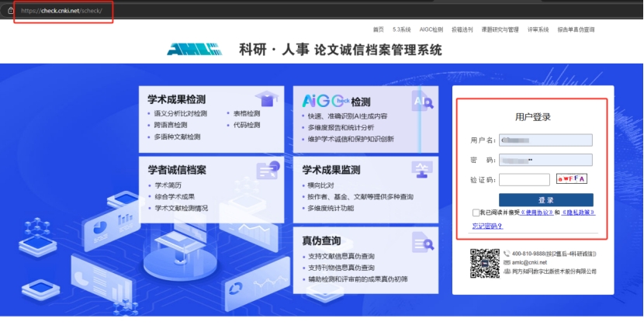Open the AIGC检测 navigation item

point(431,29)
